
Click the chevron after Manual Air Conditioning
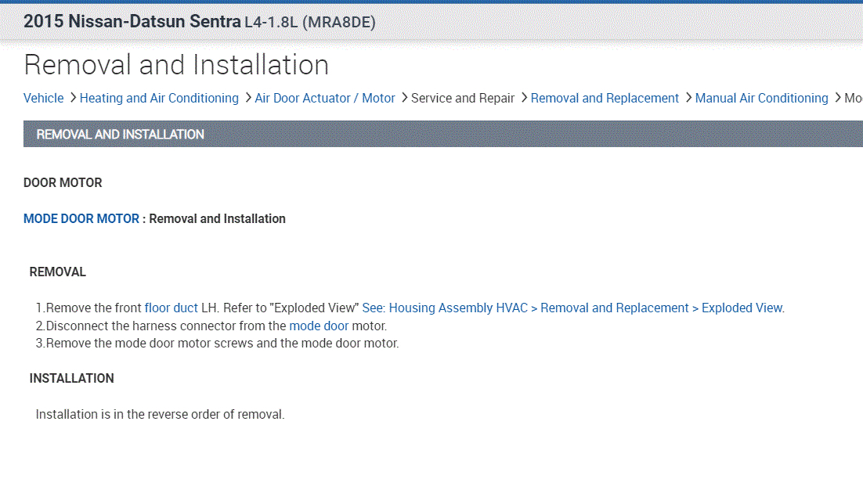pos(836,98)
